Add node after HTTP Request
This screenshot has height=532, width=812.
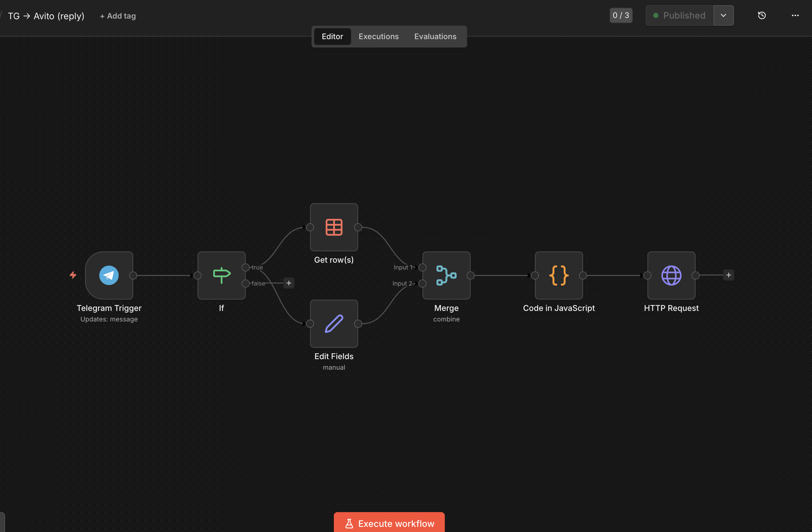coord(728,275)
